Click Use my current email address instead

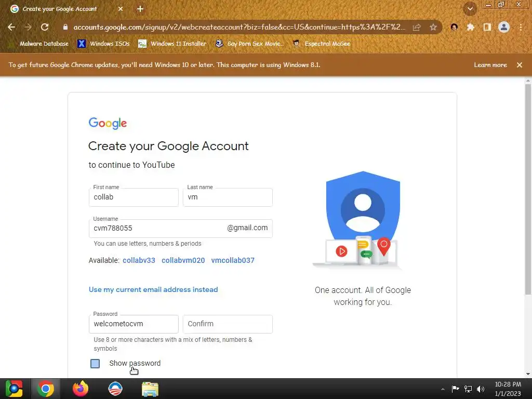[x=153, y=289]
